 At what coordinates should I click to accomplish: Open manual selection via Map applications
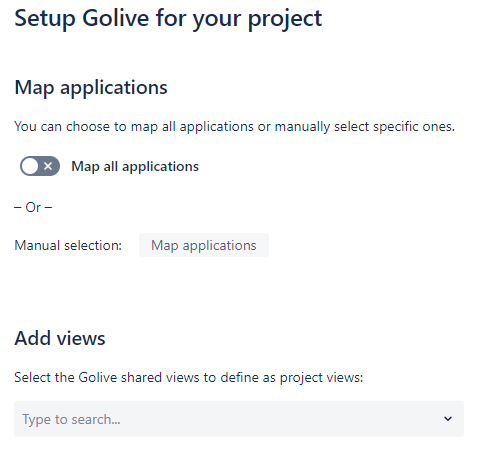(x=204, y=245)
